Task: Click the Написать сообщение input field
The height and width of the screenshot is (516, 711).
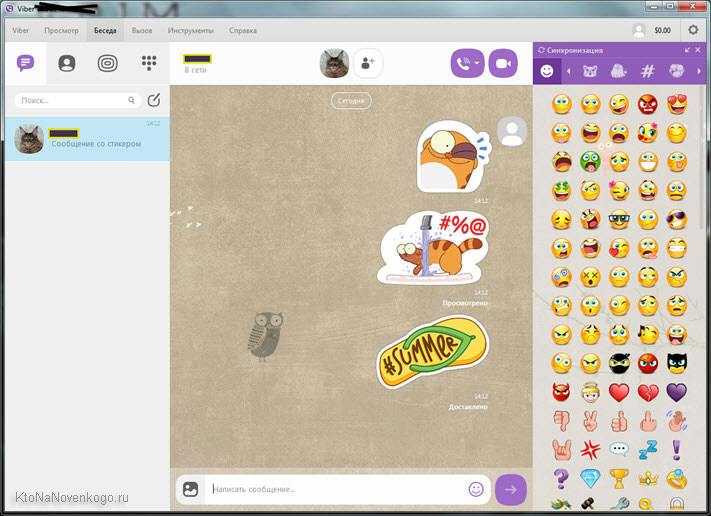Action: [336, 489]
